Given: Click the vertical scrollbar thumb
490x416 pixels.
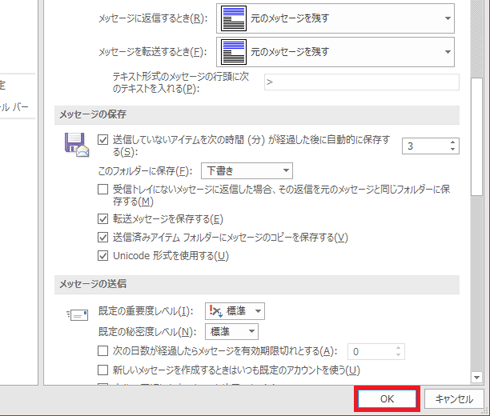Looking at the screenshot, I should tap(477, 137).
